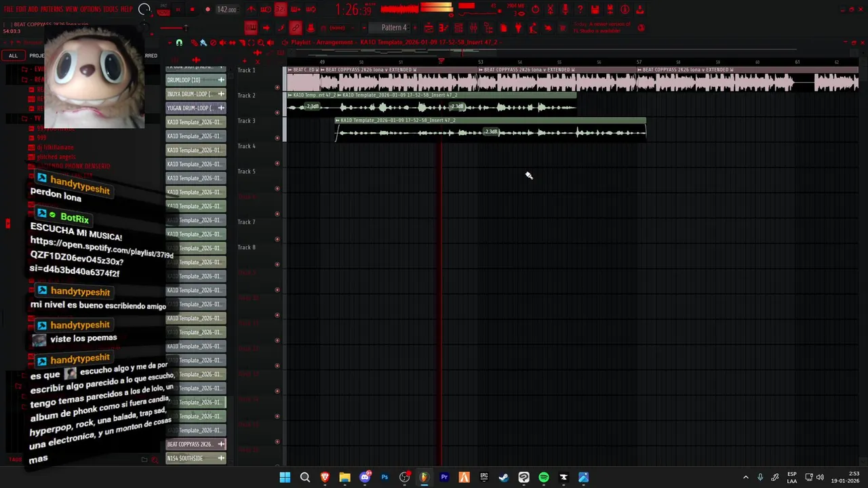Select the Slice tool in playlist toolbar
This screenshot has height=488, width=868.
pos(242,43)
